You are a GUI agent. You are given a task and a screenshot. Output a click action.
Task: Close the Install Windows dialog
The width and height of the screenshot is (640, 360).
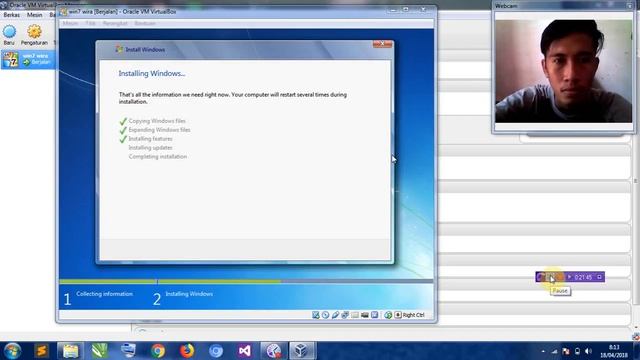[382, 44]
